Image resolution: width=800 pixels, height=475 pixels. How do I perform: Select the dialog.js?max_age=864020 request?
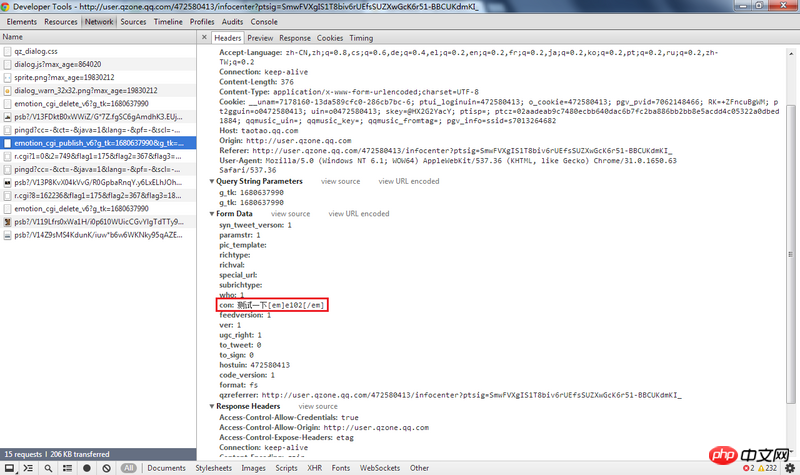click(98, 64)
